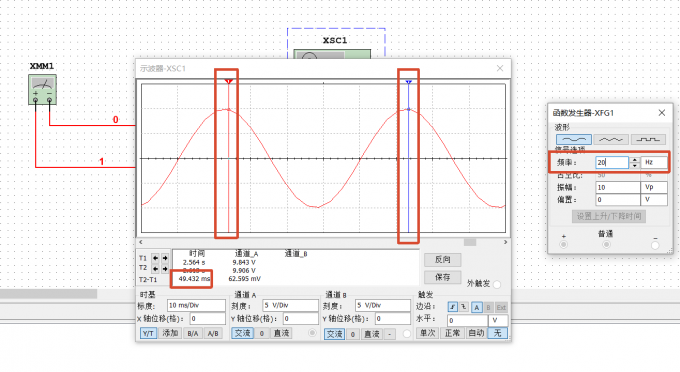The width and height of the screenshot is (680, 372).
Task: Select A/B display mode
Action: coord(213,333)
